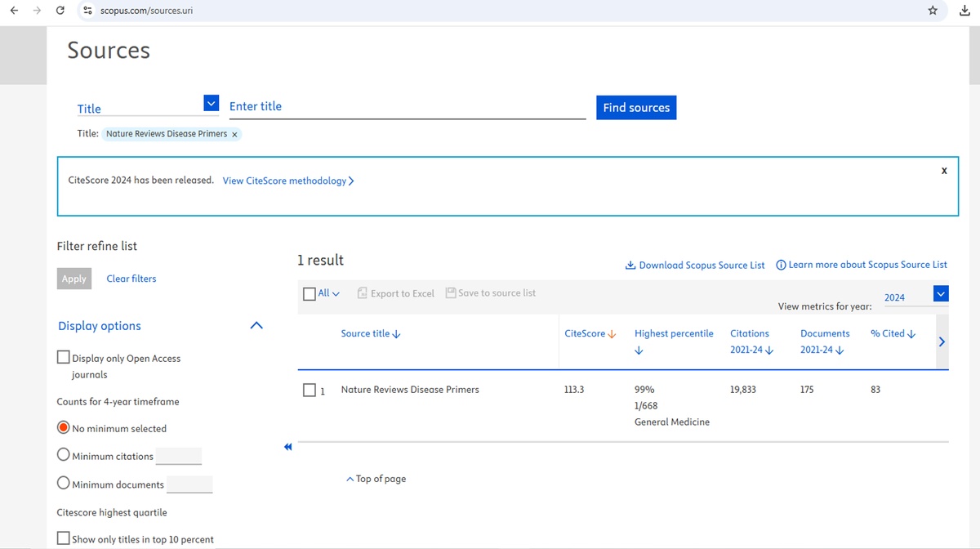Open the Nature Reviews Disease Primers source
Image resolution: width=980 pixels, height=549 pixels.
click(410, 390)
